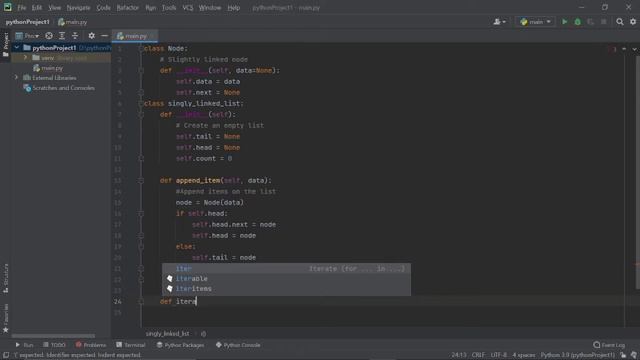640x360 pixels.
Task: Click the PyCharm application logo icon
Action: click(x=7, y=7)
